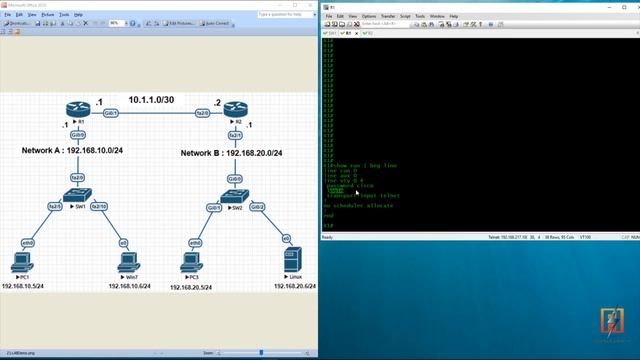640x360 pixels.
Task: Click the PC3 computer icon
Action: click(x=191, y=263)
